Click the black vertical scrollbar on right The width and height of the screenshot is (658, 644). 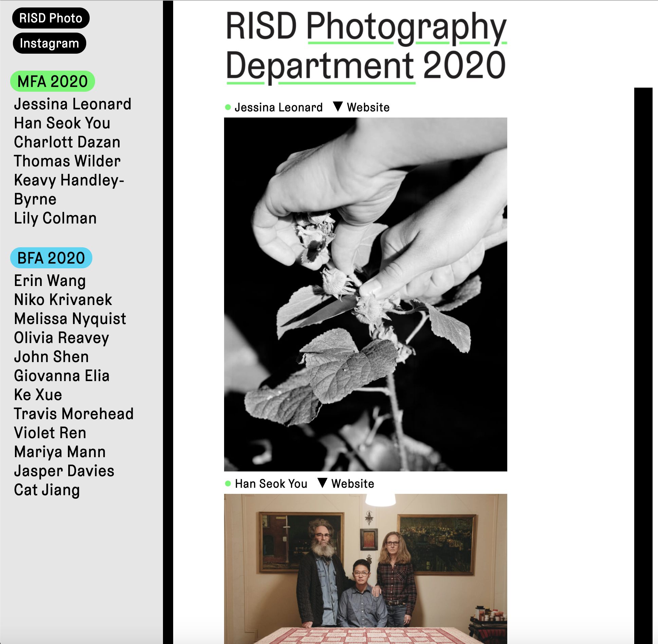[643, 365]
